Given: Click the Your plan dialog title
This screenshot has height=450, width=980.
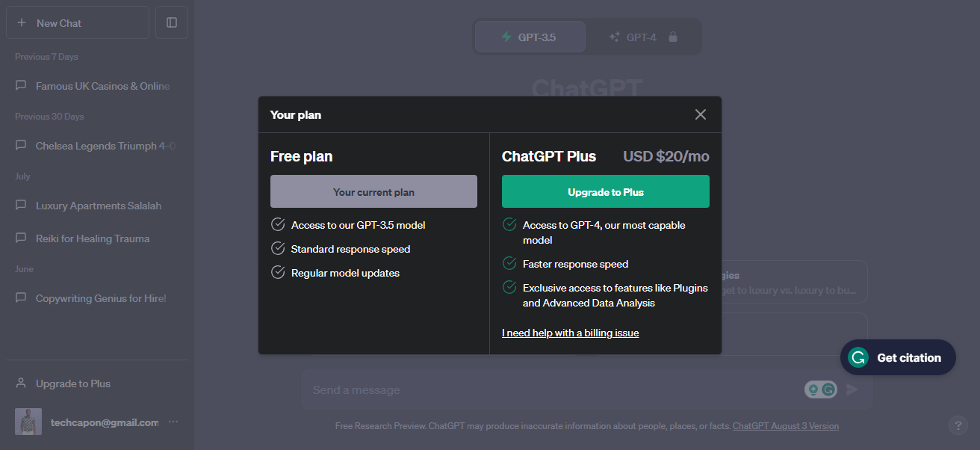Looking at the screenshot, I should [296, 114].
